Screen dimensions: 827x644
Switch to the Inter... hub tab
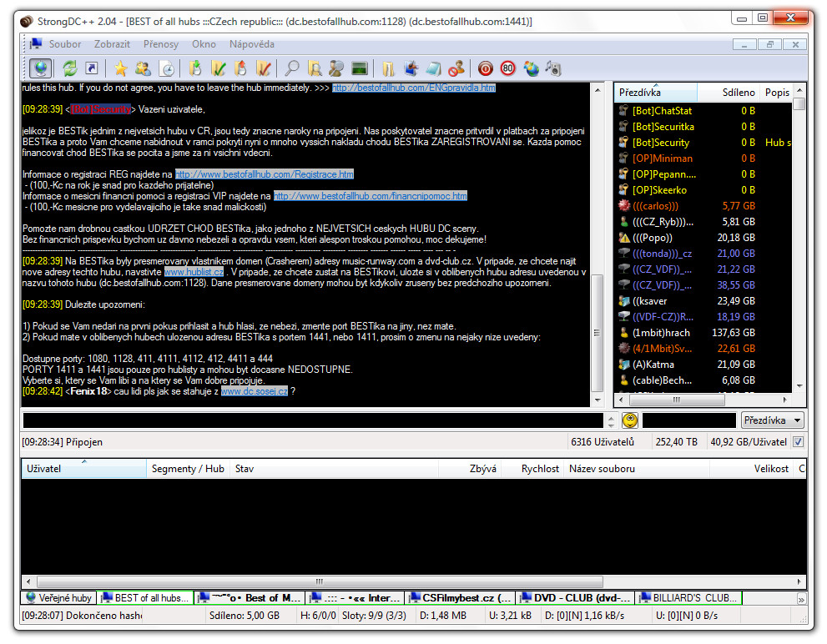(356, 598)
